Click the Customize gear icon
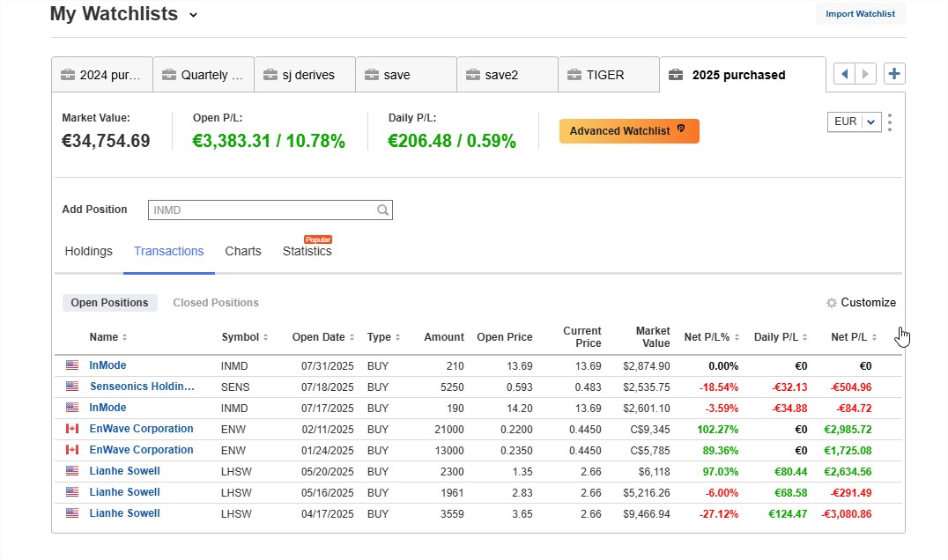This screenshot has height=560, width=948. click(830, 302)
